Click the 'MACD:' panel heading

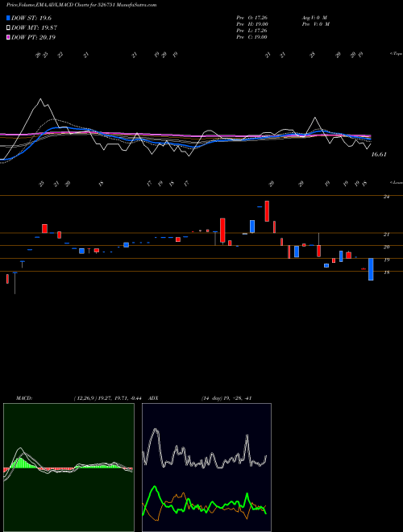(23, 398)
